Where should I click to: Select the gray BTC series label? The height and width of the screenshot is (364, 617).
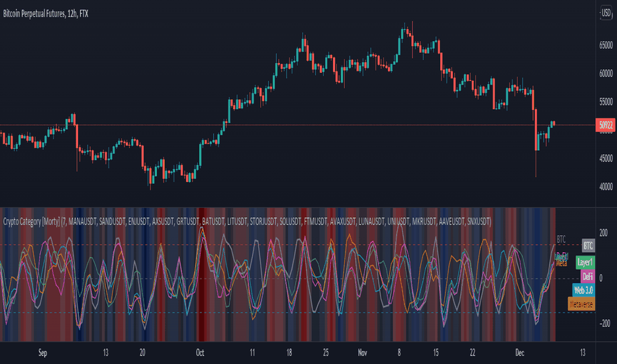(588, 246)
